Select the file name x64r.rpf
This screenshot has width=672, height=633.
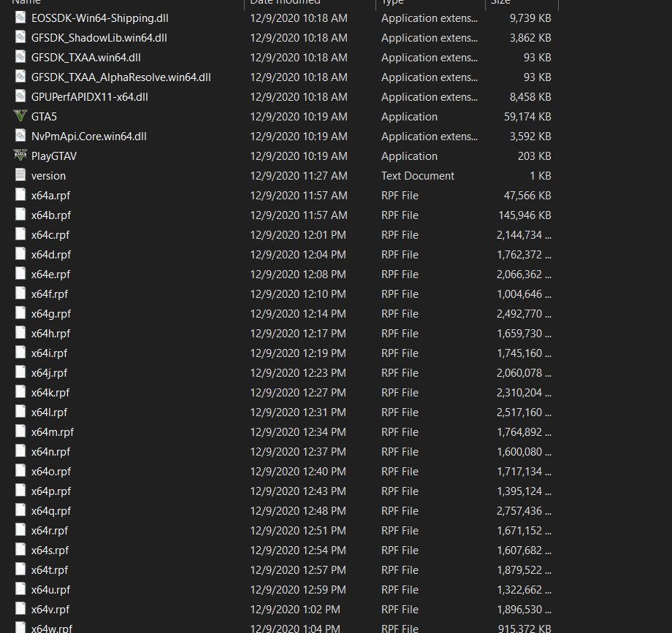(x=50, y=531)
